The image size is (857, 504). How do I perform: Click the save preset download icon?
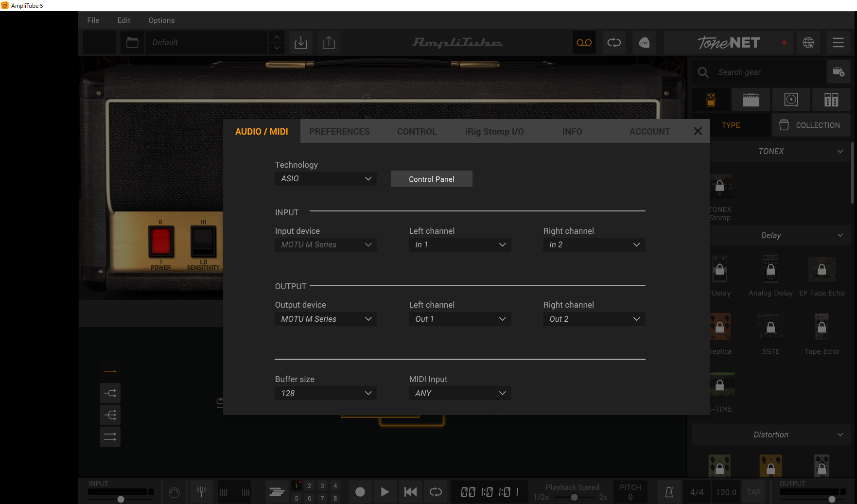coord(301,42)
